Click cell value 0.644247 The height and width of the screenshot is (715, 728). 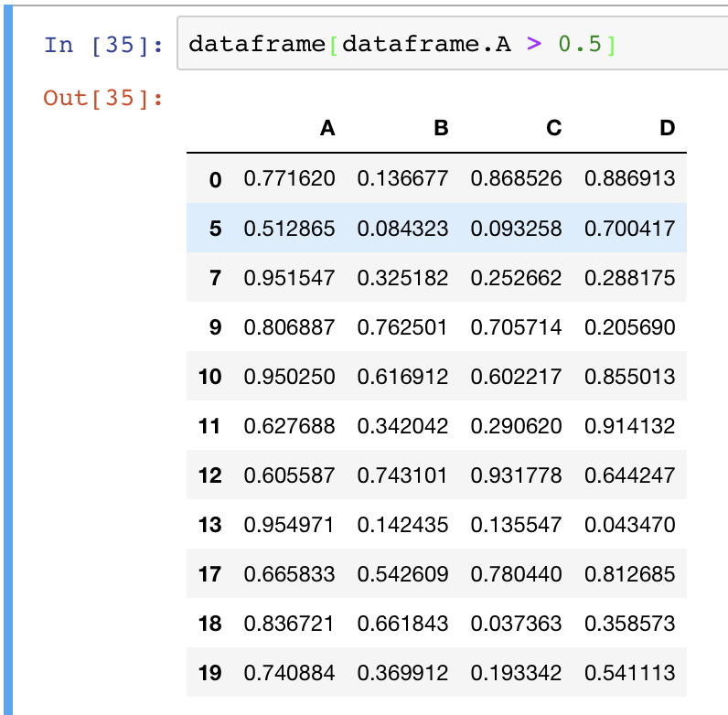pyautogui.click(x=629, y=475)
